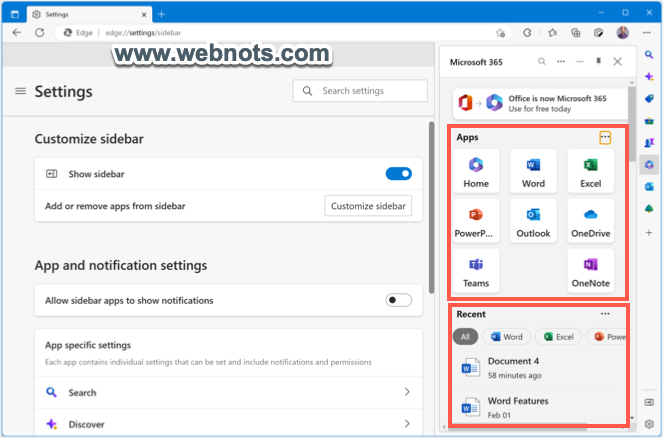Select the Word filter in Recent

click(506, 337)
